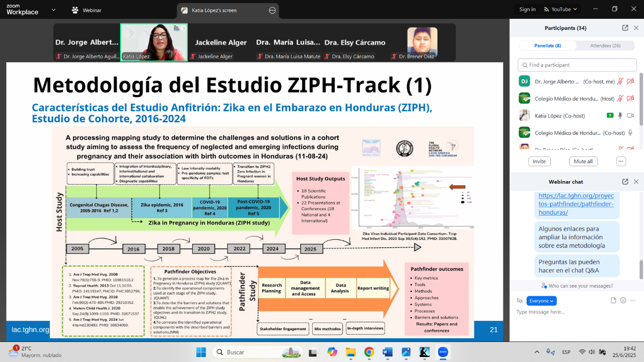This screenshot has width=644, height=362.
Task: Open File Explorer from the taskbar
Action: [x=350, y=352]
